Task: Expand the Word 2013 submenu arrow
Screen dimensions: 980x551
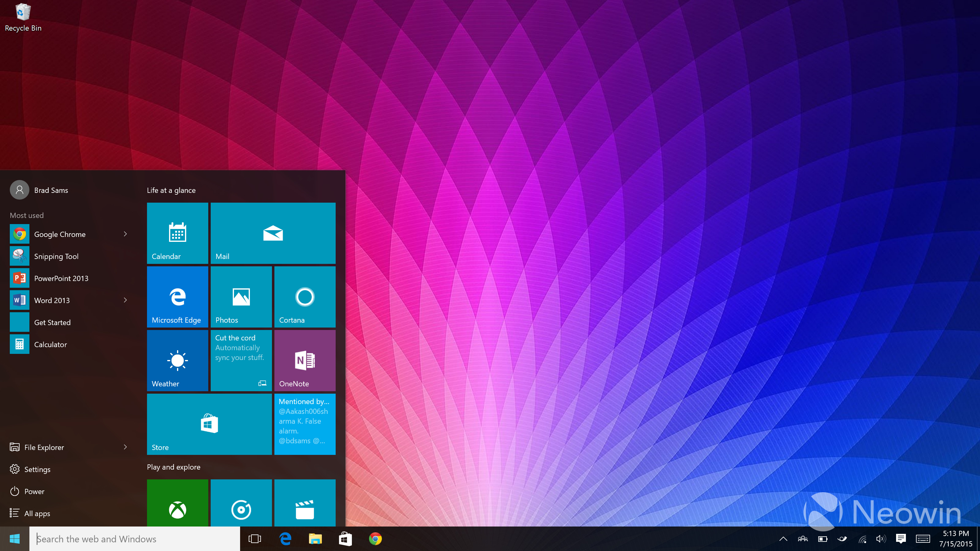Action: tap(125, 300)
